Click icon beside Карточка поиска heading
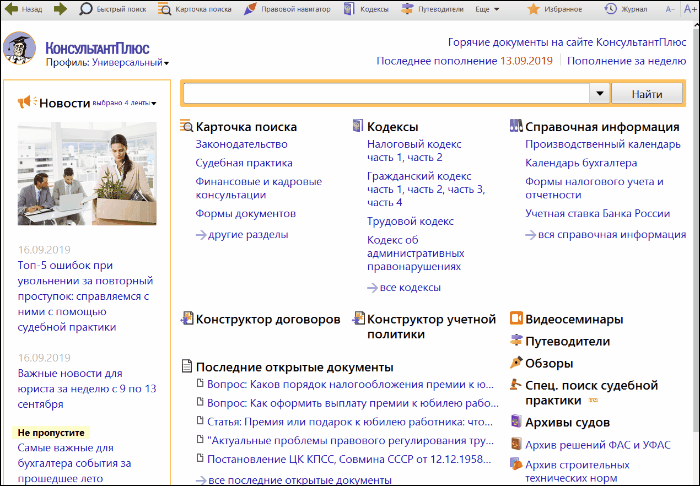This screenshot has width=700, height=486. click(x=186, y=126)
